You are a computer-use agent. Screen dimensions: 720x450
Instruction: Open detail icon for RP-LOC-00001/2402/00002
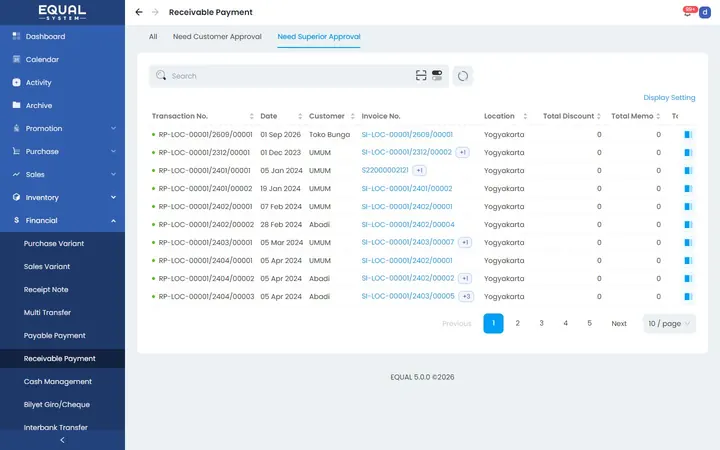tap(688, 225)
